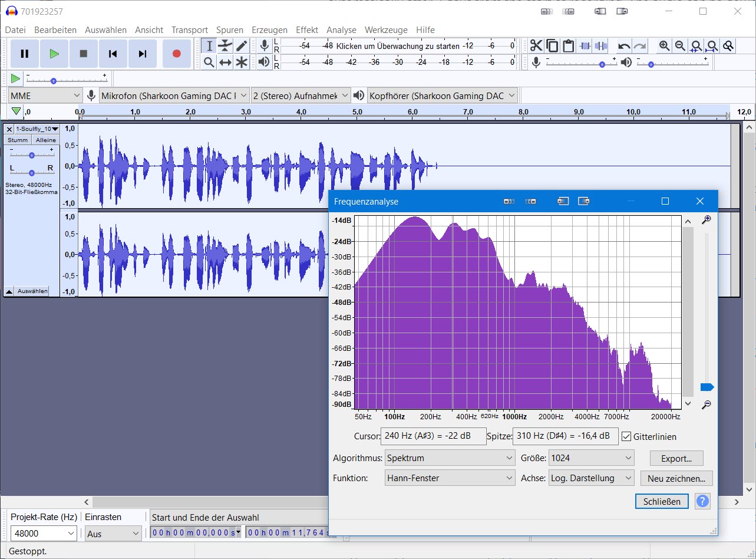The image size is (756, 559).
Task: Skip to end of the track
Action: click(143, 54)
